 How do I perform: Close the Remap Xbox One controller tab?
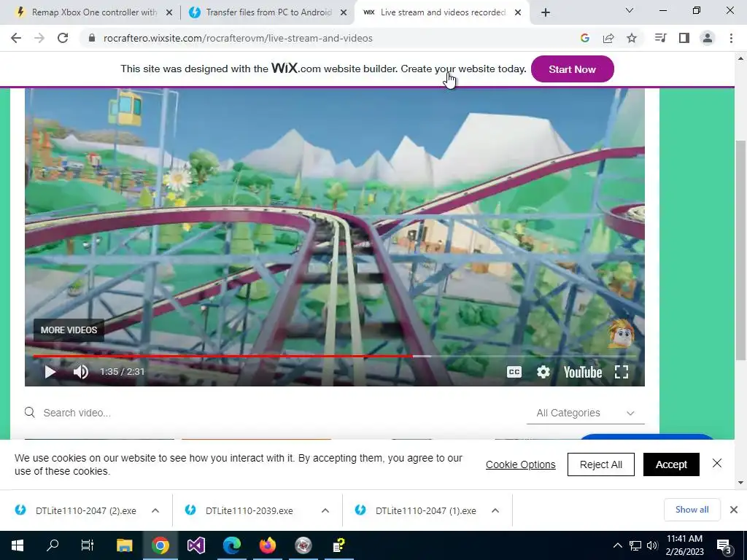(x=169, y=13)
